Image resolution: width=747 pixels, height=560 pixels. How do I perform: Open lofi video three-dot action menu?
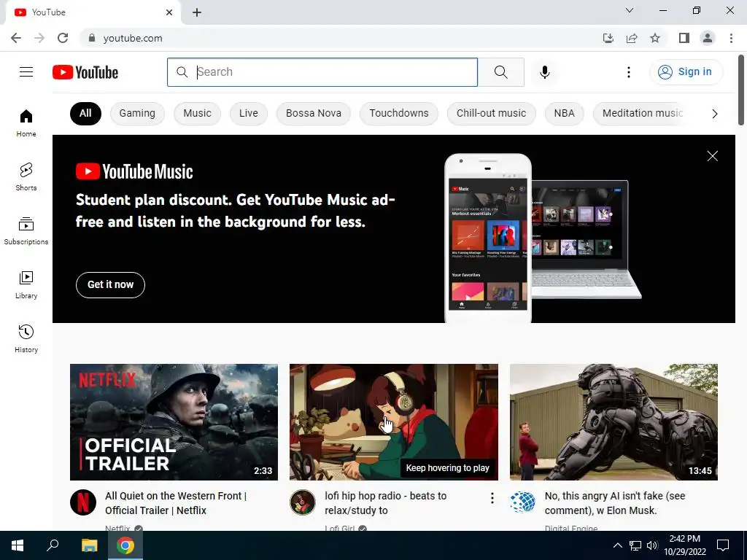[x=492, y=498]
